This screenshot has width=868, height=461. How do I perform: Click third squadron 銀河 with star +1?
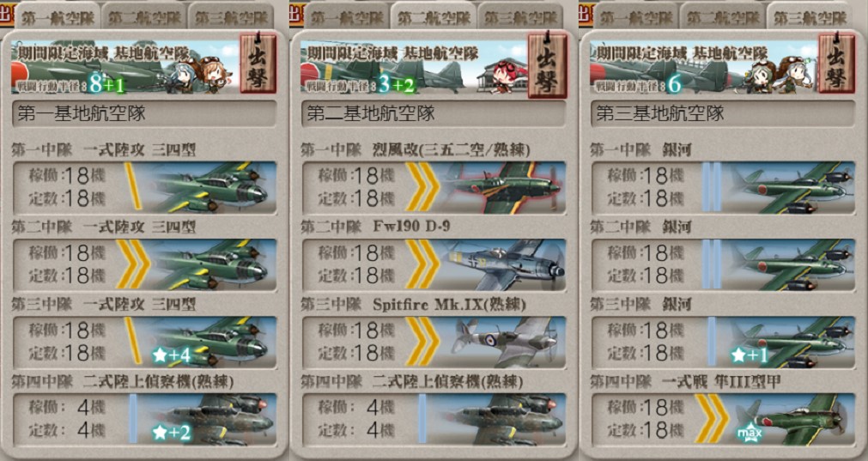pyautogui.click(x=724, y=343)
